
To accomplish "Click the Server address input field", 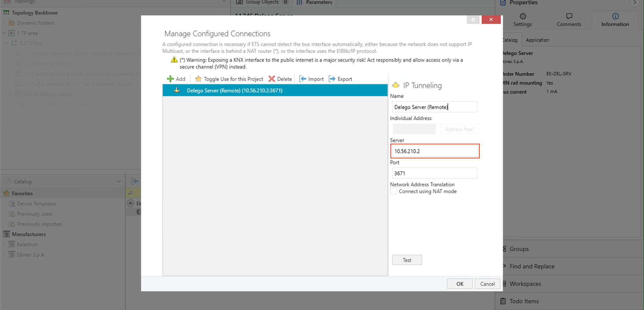I will [435, 151].
